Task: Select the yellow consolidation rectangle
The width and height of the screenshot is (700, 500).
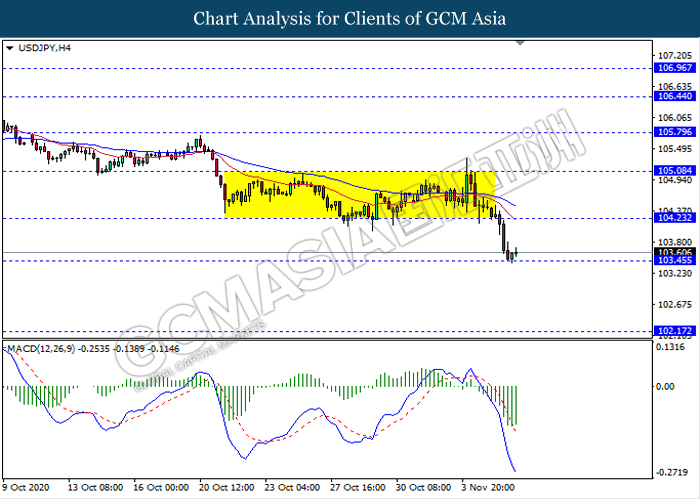Action: (359, 195)
